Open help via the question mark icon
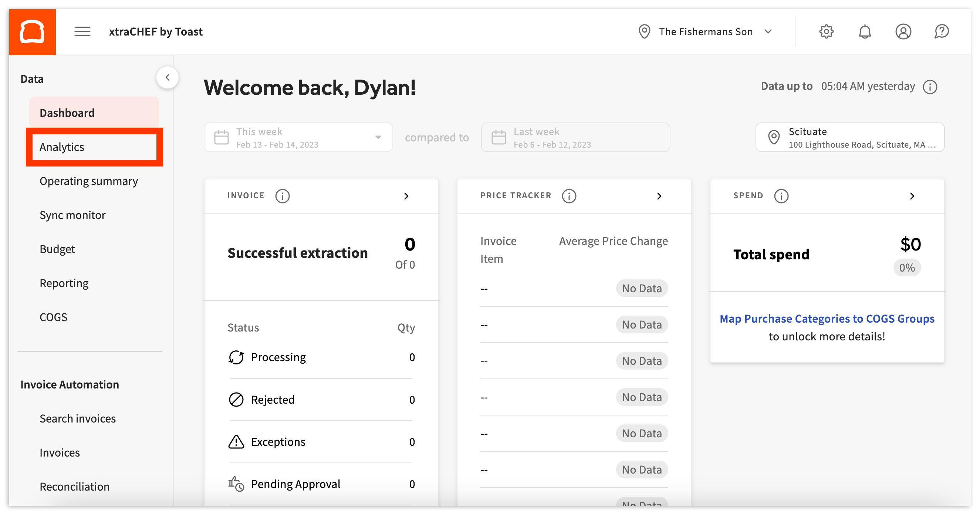The image size is (980, 515). point(942,31)
